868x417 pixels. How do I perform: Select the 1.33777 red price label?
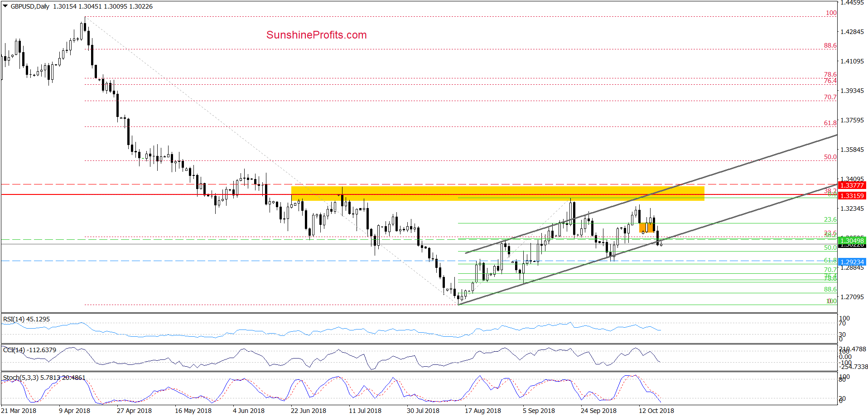(x=852, y=185)
